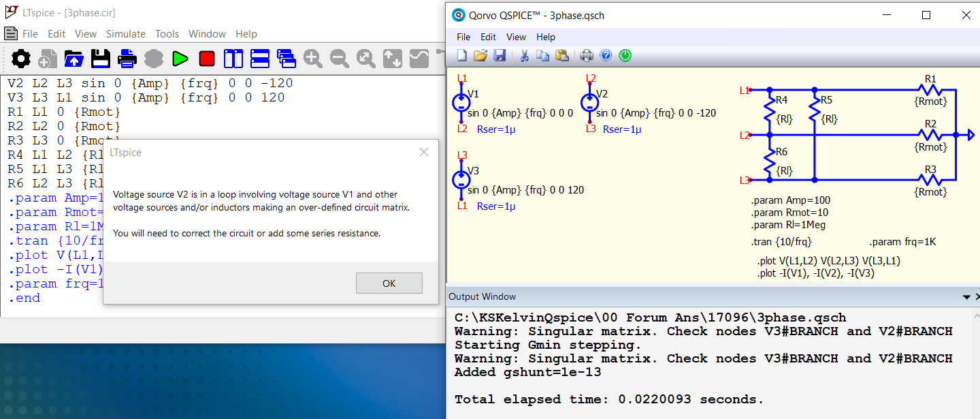Click resistor R4 label in schematic
The image size is (980, 419).
pyautogui.click(x=782, y=100)
